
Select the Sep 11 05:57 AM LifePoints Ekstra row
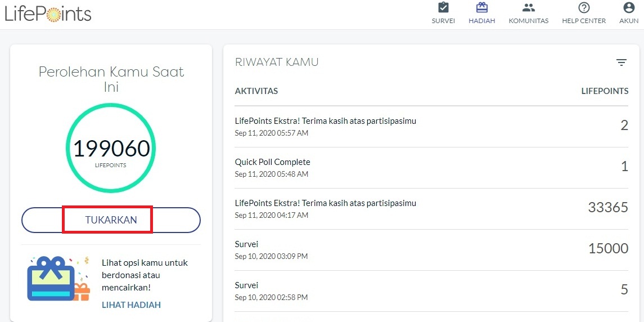click(431, 127)
